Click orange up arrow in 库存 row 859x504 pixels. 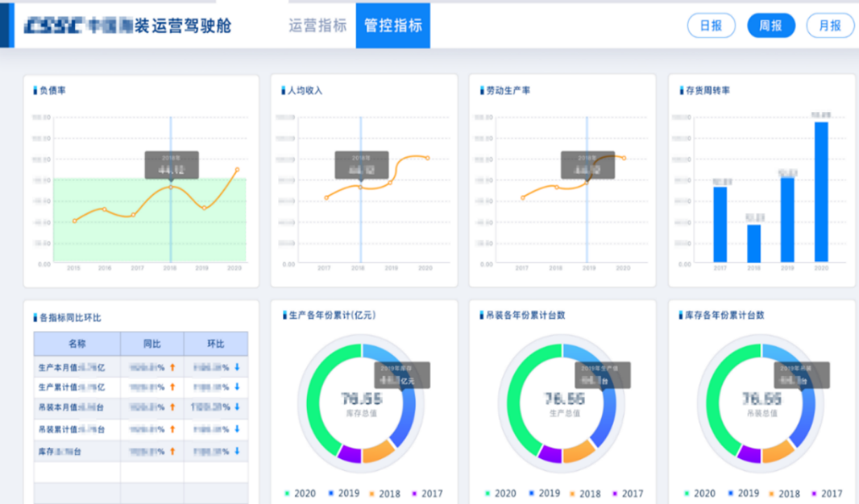(172, 451)
